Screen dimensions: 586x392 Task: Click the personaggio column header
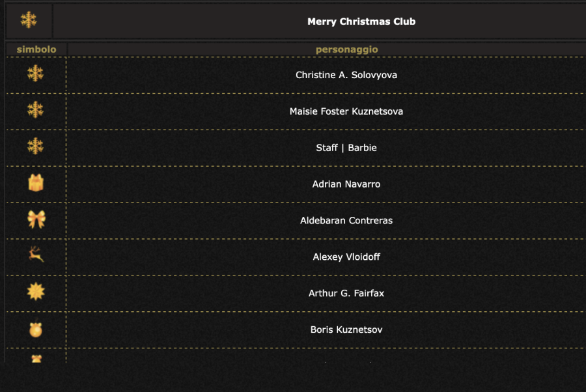(x=346, y=49)
